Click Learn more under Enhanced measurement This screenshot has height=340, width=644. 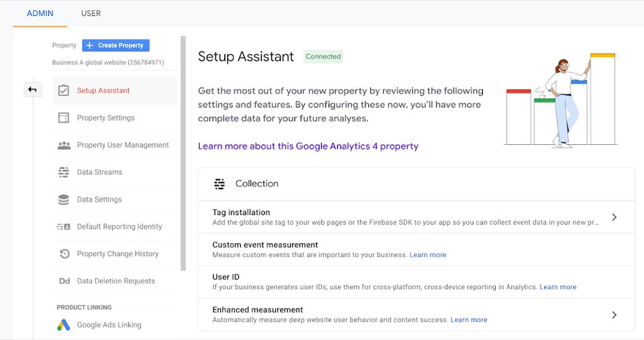(469, 320)
